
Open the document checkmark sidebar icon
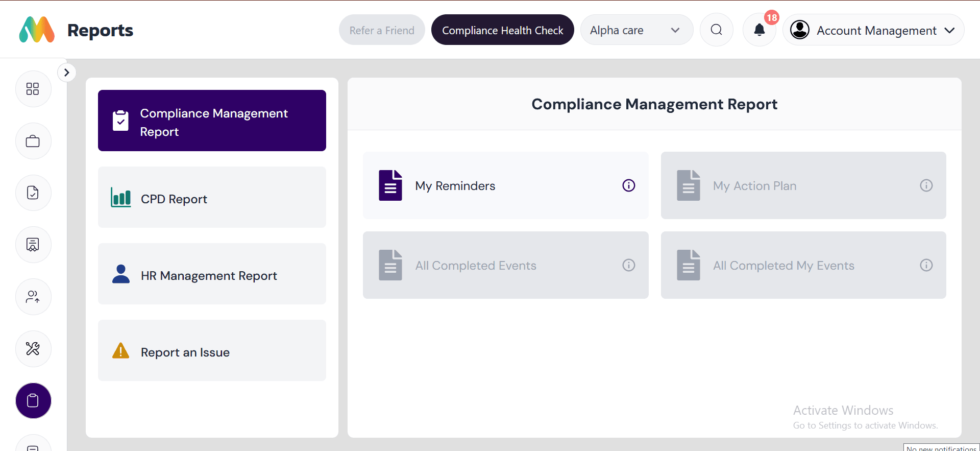[33, 193]
